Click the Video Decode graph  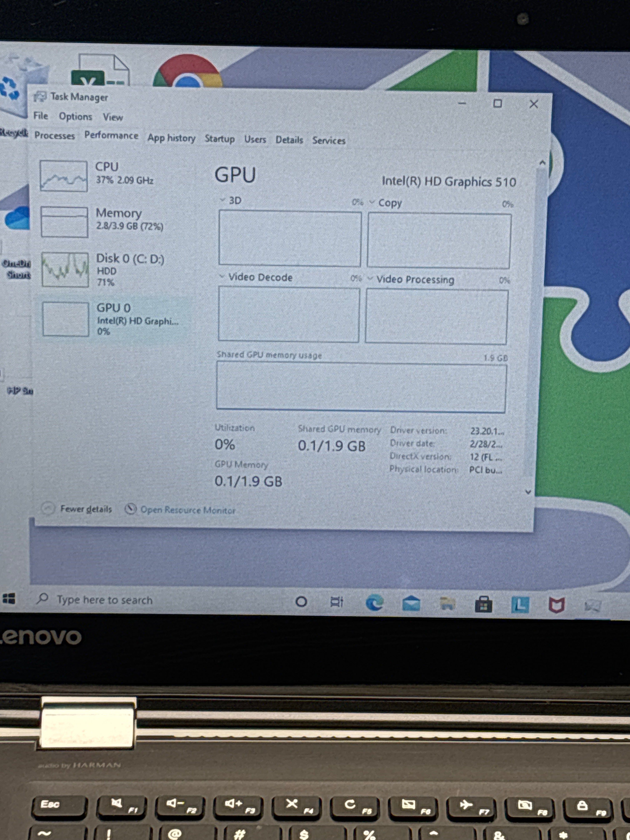click(289, 314)
